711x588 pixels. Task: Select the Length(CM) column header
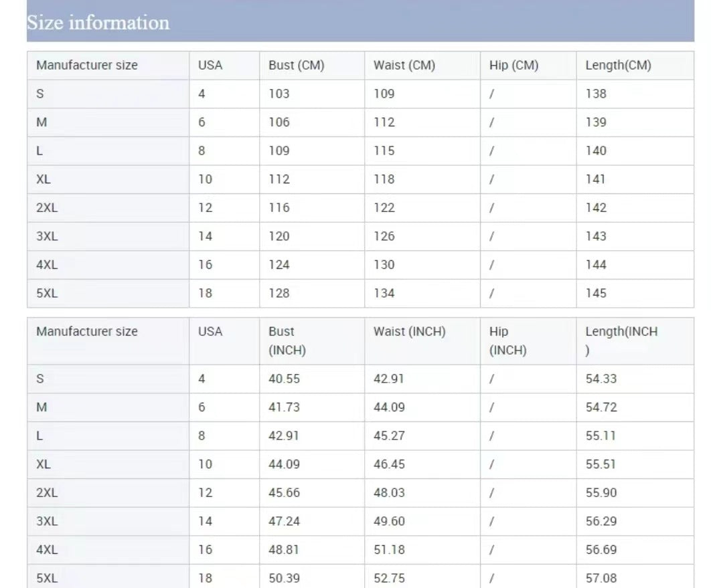coord(617,66)
